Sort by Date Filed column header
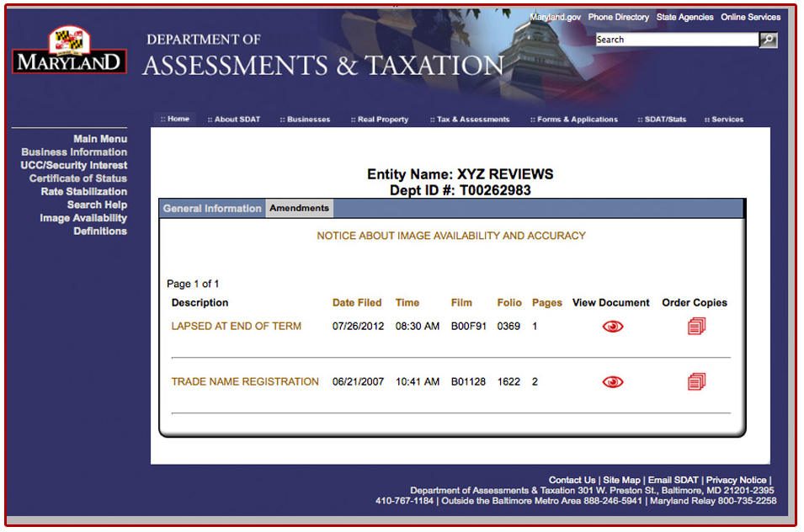The width and height of the screenshot is (804, 532). coord(357,303)
